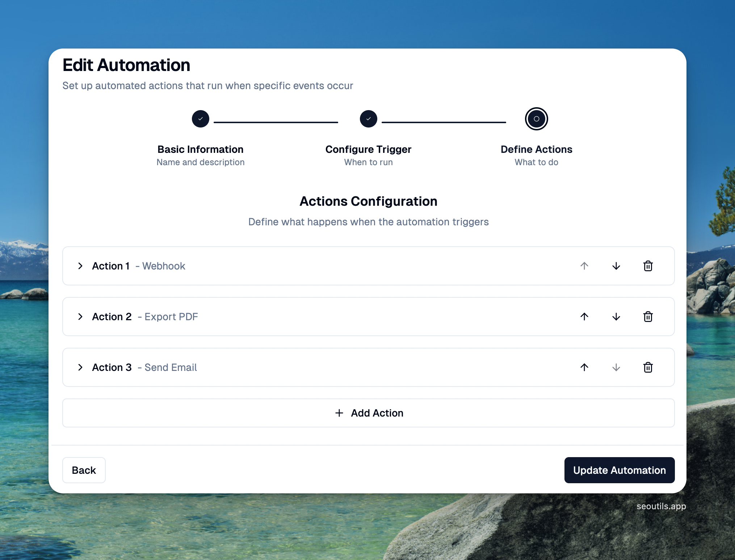Move Action 1 Webhook down
This screenshot has height=560, width=735.
[616, 266]
